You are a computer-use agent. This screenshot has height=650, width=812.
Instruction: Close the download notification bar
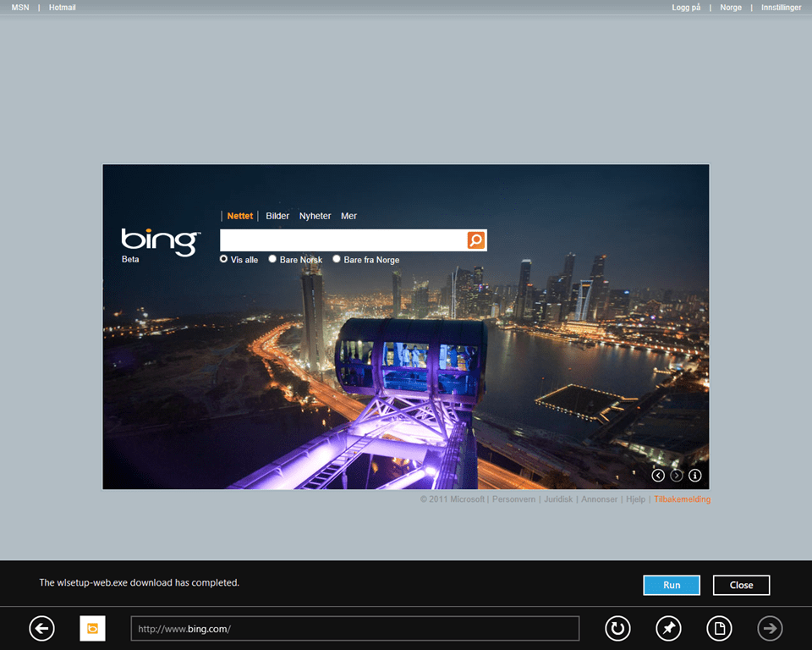click(741, 585)
